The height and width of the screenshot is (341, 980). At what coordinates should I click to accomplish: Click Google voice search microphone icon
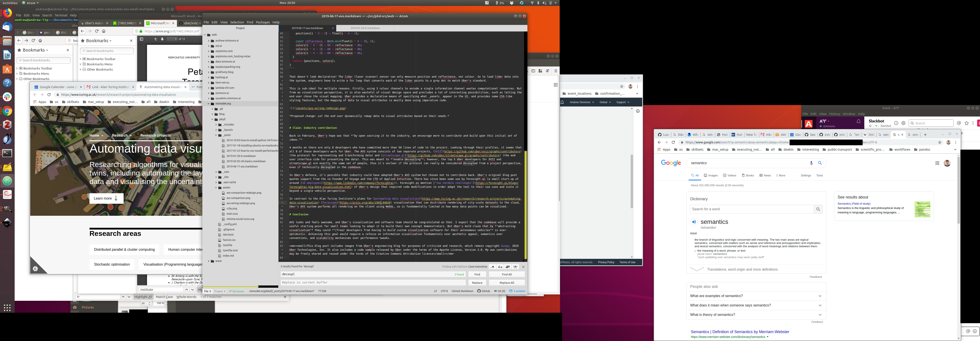click(x=811, y=163)
